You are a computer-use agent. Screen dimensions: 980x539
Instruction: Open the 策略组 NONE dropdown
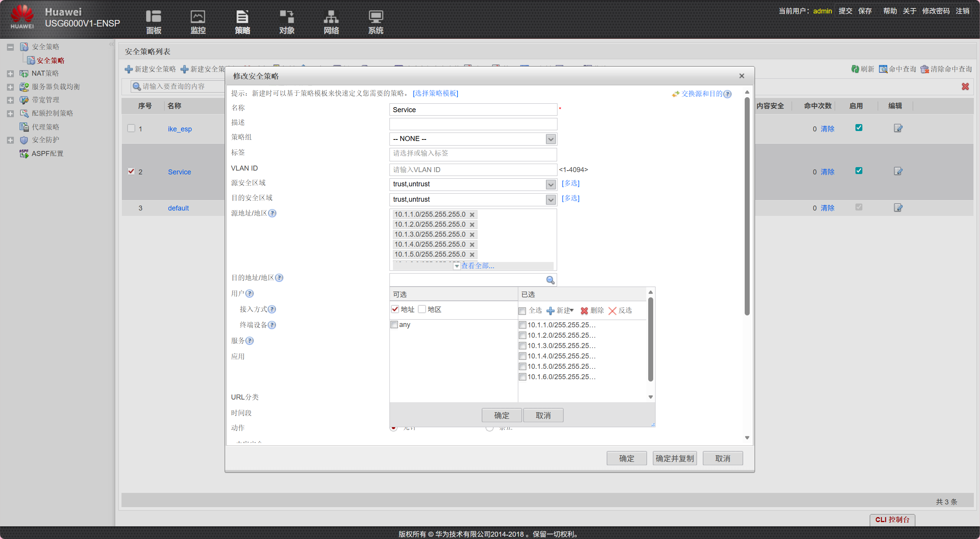[x=551, y=139]
